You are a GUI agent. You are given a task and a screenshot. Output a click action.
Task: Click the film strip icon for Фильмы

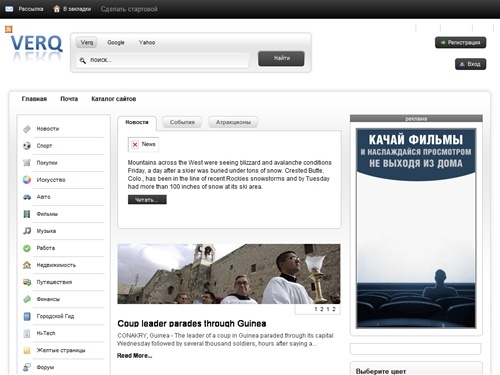click(27, 214)
